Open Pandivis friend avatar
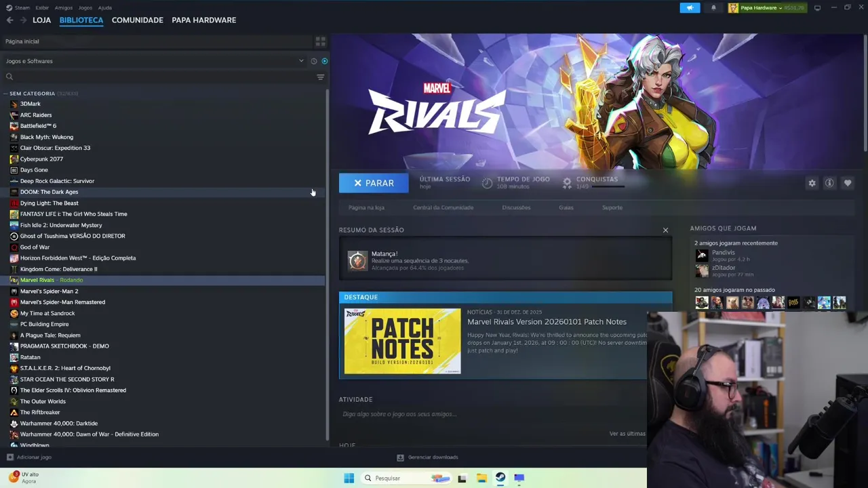 [x=702, y=256]
